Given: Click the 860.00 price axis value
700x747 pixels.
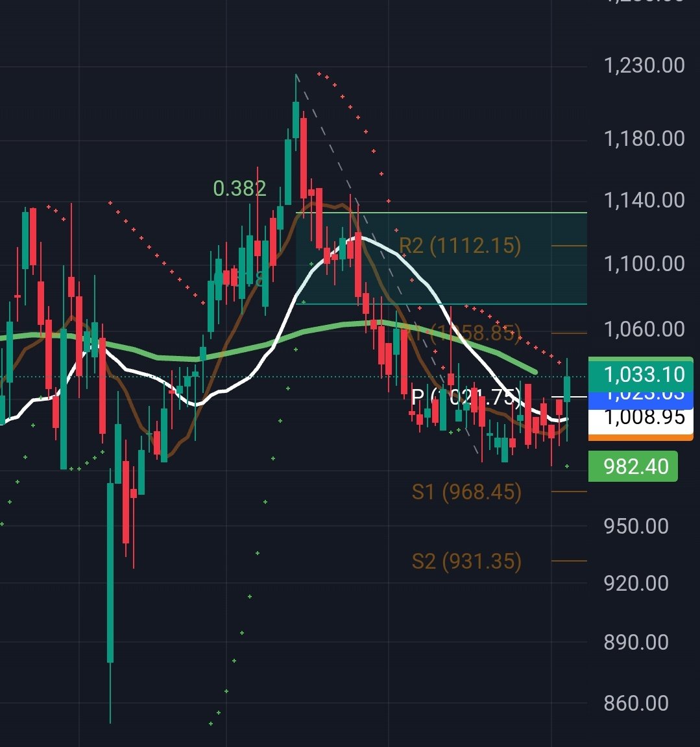Looking at the screenshot, I should [x=636, y=703].
